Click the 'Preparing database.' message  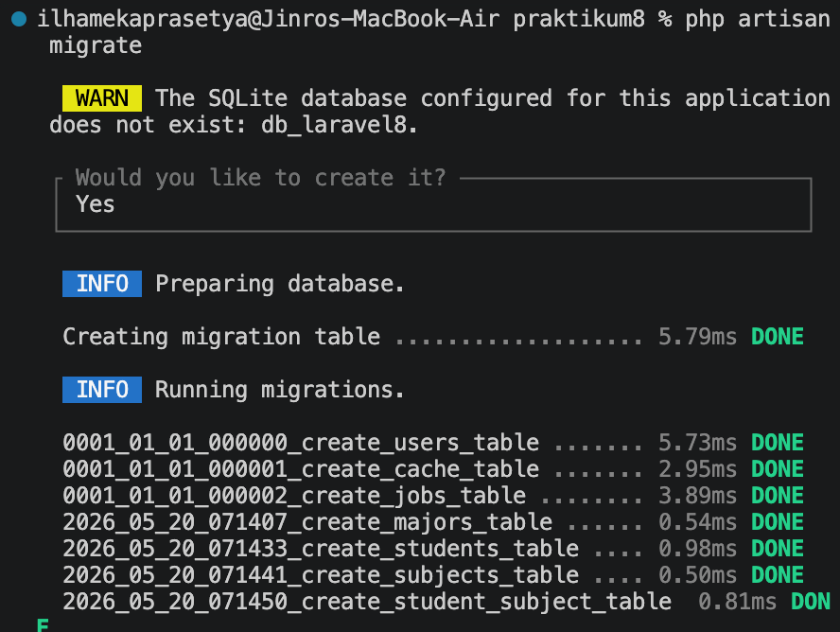[x=280, y=284]
